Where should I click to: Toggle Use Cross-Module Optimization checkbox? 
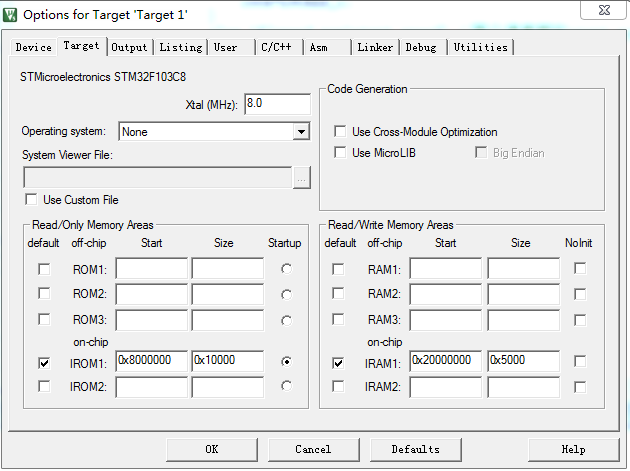[x=340, y=132]
